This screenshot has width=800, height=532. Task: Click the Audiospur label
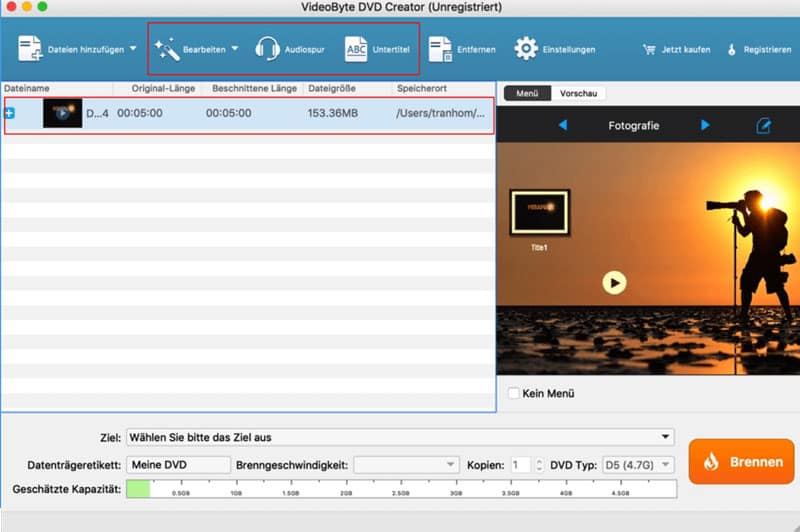pyautogui.click(x=305, y=49)
